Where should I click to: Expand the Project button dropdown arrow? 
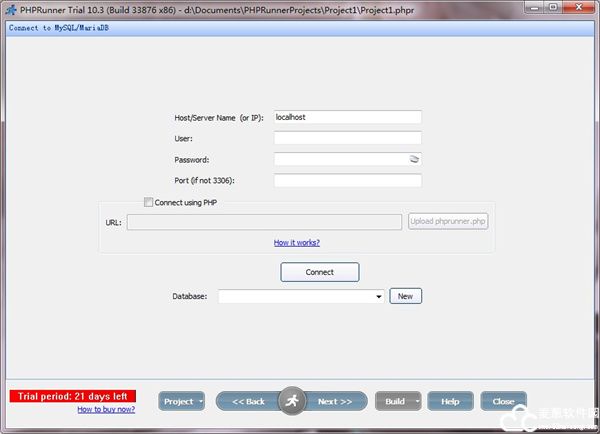(x=201, y=401)
